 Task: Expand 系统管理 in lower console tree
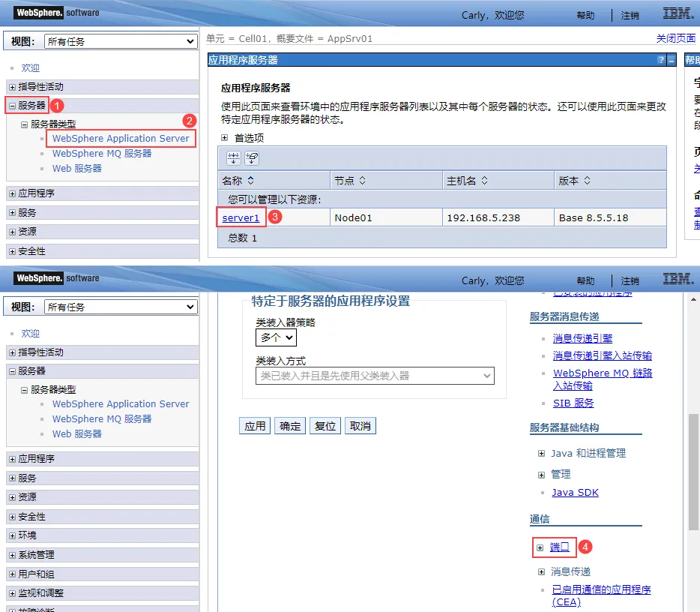click(13, 555)
